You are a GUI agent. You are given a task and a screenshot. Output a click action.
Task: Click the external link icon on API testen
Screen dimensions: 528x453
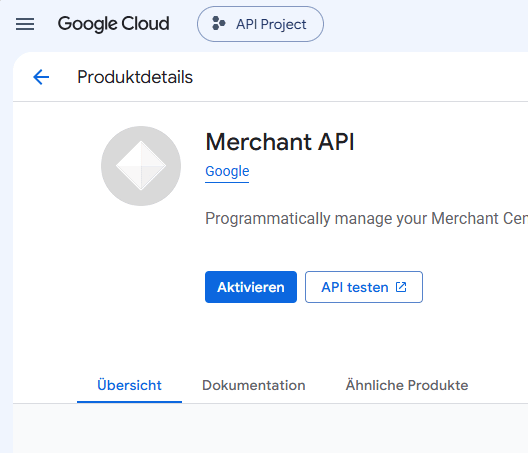tap(401, 287)
